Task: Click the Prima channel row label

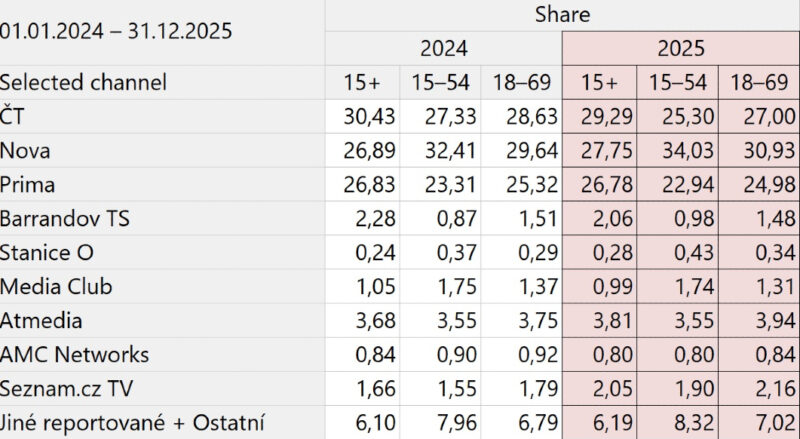Action: (x=28, y=184)
